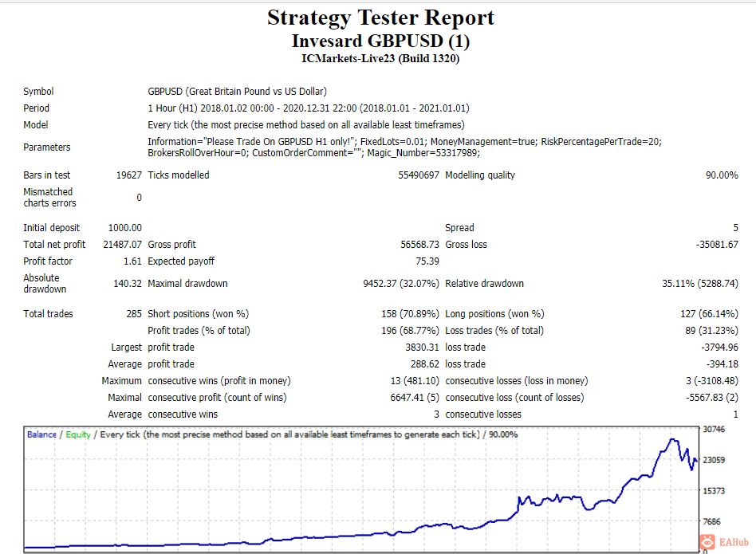Click Bars in test label
Image resolution: width=756 pixels, height=554 pixels.
[x=47, y=175]
